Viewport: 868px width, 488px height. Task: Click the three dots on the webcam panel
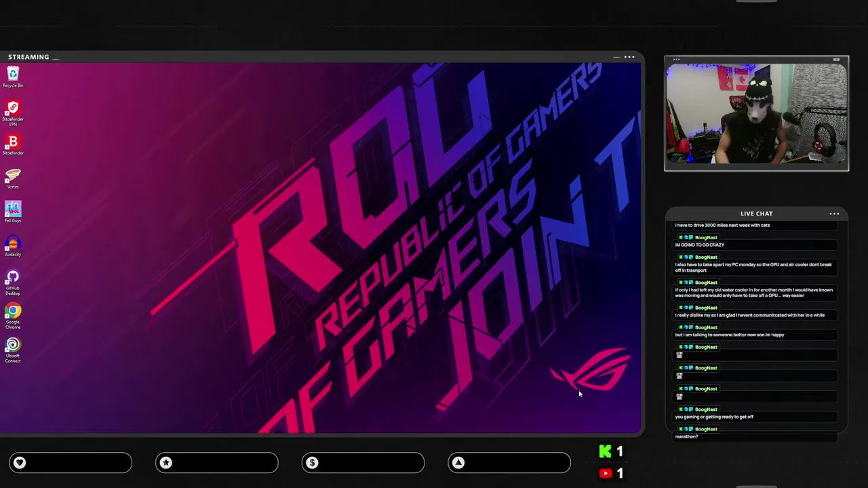click(x=676, y=60)
